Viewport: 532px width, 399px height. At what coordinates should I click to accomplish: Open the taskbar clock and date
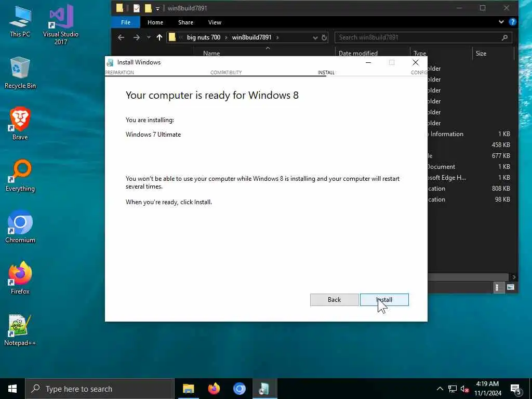(x=487, y=389)
